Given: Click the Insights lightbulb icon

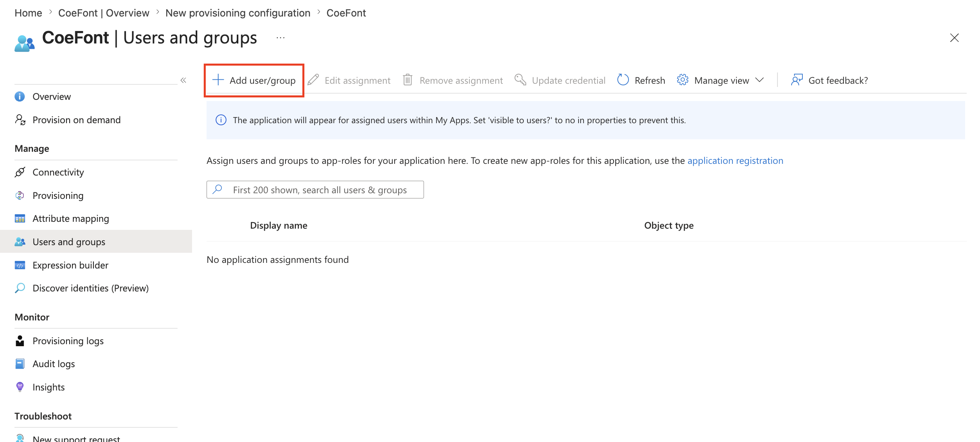Looking at the screenshot, I should (x=20, y=387).
